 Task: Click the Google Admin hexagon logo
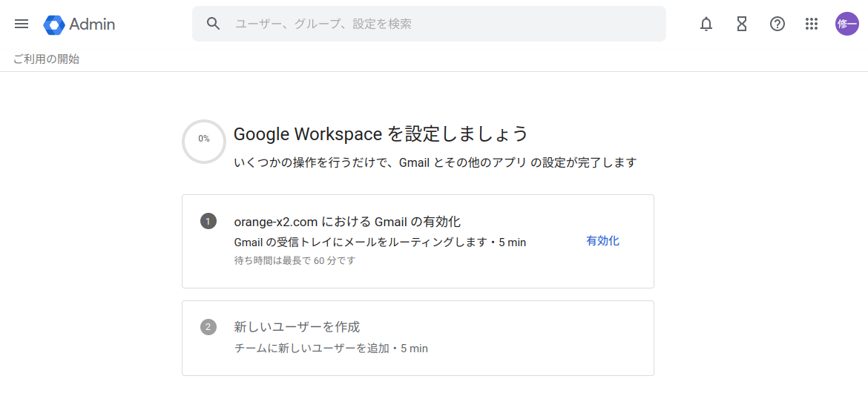[54, 24]
